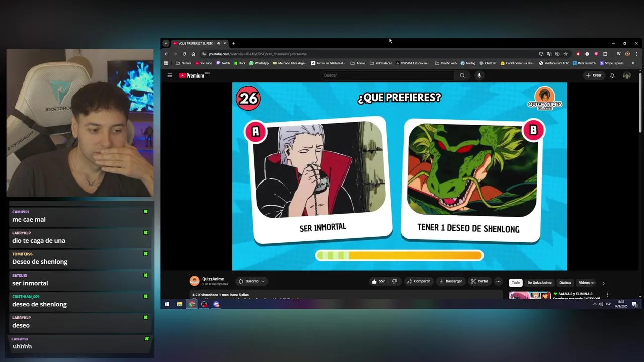Open more actions ellipsis beside Cortar

point(498,281)
